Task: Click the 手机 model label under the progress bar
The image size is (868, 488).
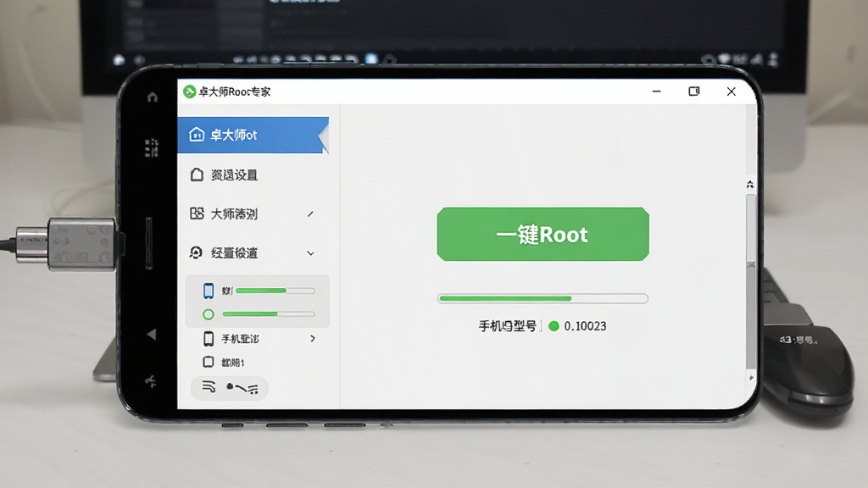Action: [507, 326]
